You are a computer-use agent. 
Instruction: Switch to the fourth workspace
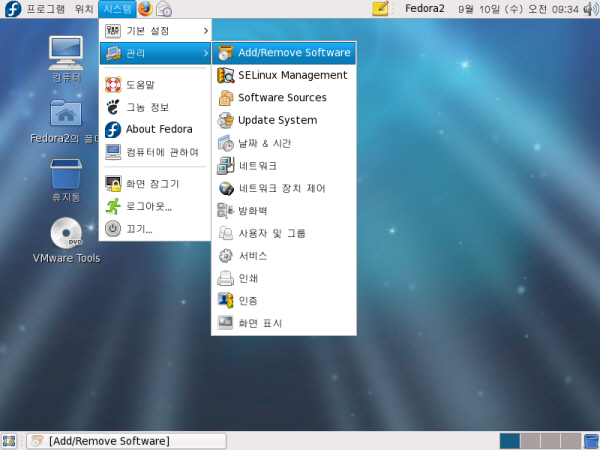coord(571,441)
